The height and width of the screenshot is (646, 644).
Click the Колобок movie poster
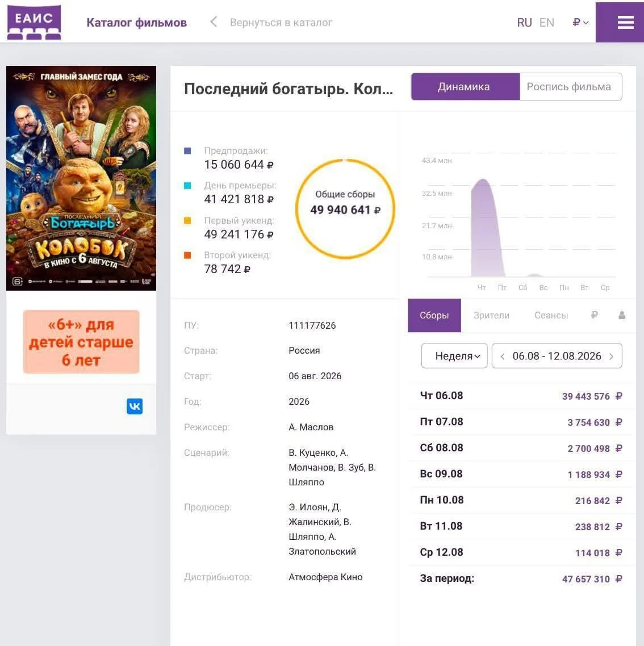point(81,178)
